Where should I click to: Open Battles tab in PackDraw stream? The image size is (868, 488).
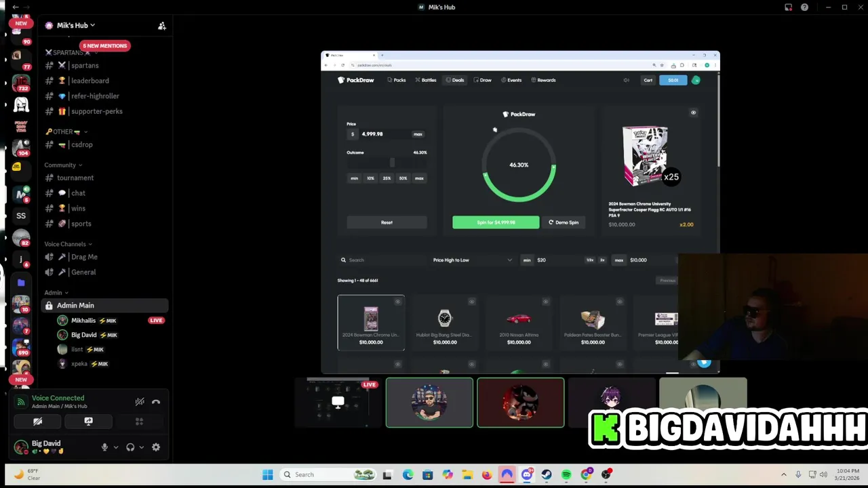point(426,80)
